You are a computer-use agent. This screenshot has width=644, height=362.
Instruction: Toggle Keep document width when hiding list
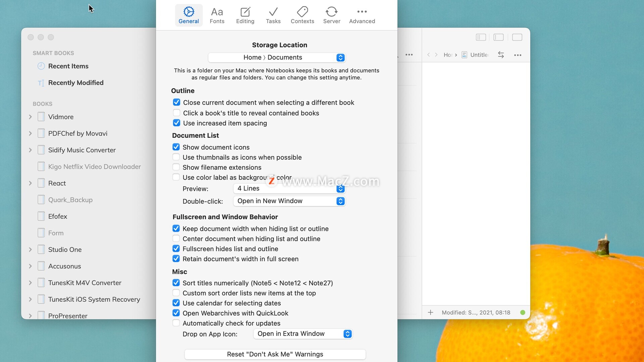[176, 228]
